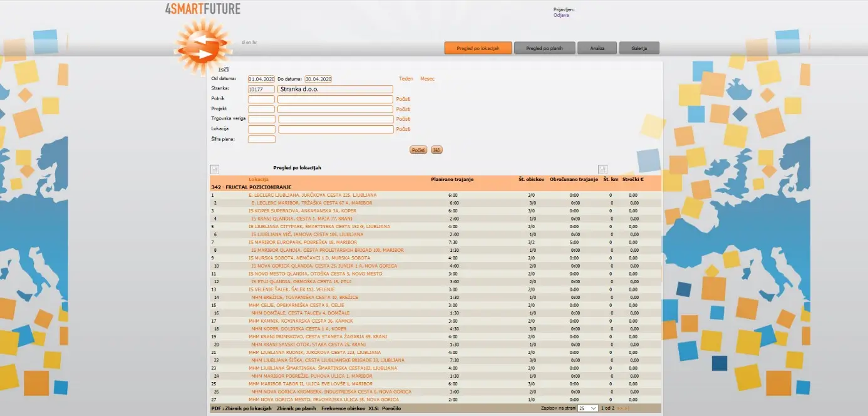Open E. Leclerc Ljubljana, Jurčkova cesta 225 location
Screen dimensions: 868x416
point(313,195)
